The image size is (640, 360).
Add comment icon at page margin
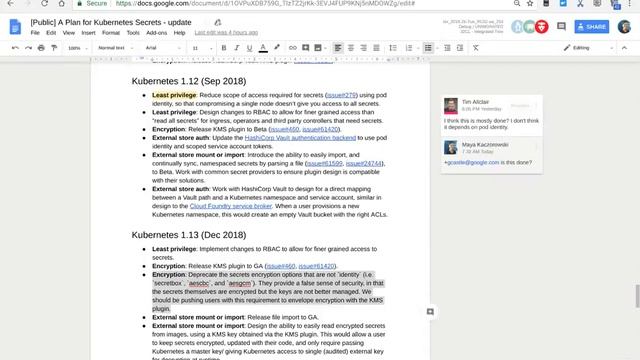click(x=430, y=312)
